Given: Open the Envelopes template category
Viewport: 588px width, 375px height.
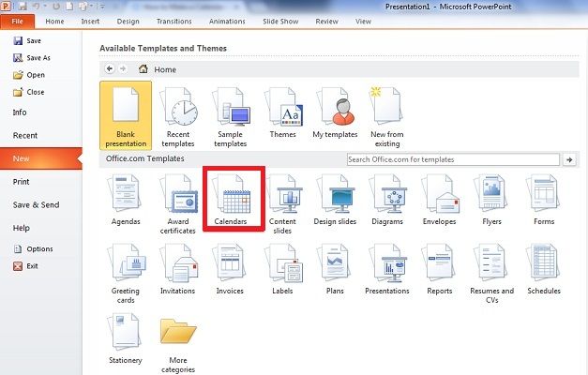Looking at the screenshot, I should tap(439, 201).
